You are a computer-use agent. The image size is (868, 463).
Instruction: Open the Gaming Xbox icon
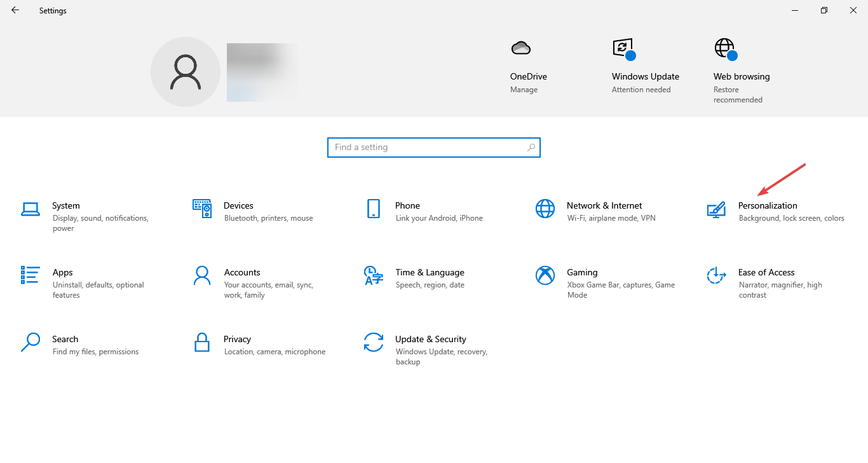tap(545, 275)
